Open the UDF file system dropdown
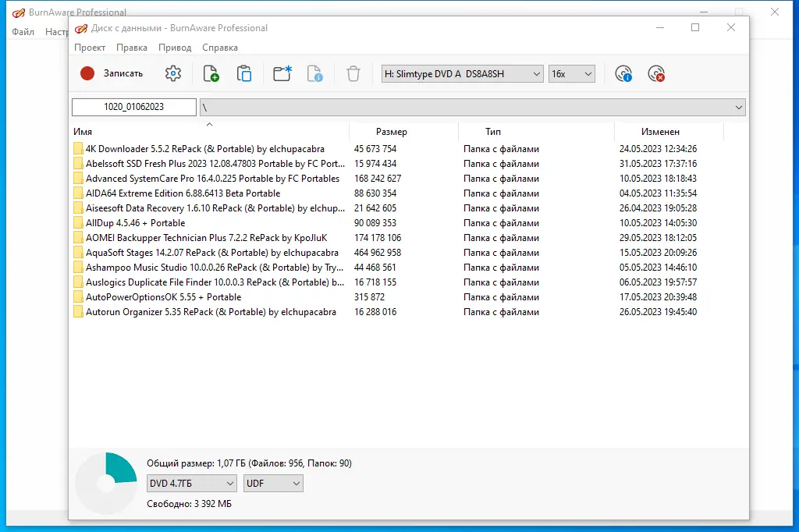799x532 pixels. [273, 483]
